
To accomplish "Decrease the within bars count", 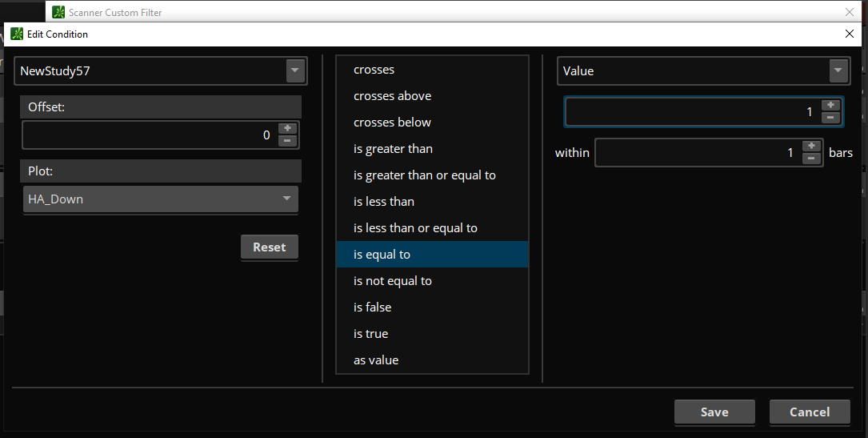I will tap(811, 159).
